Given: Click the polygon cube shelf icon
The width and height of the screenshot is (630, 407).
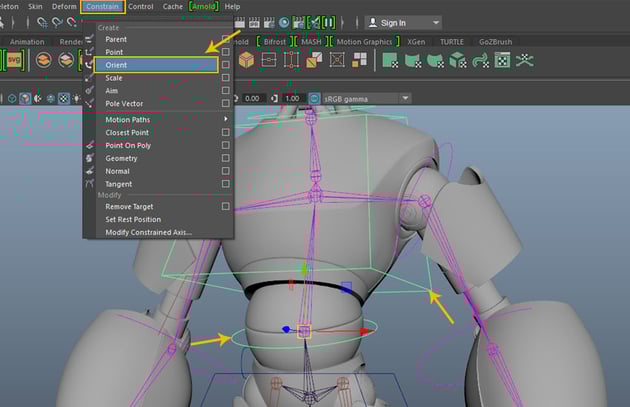Looking at the screenshot, I should (x=246, y=60).
